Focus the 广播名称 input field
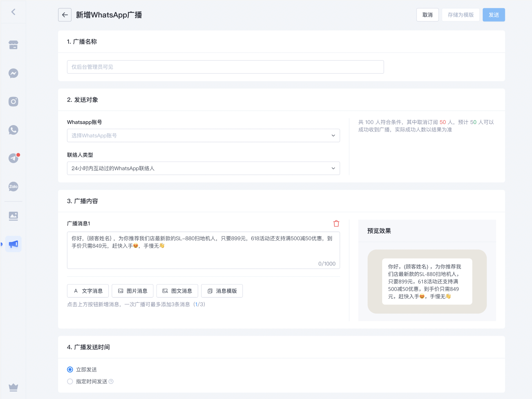The width and height of the screenshot is (532, 399). point(226,67)
